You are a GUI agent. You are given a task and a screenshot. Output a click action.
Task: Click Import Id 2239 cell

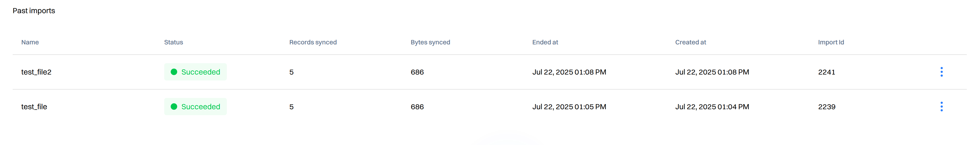click(826, 107)
